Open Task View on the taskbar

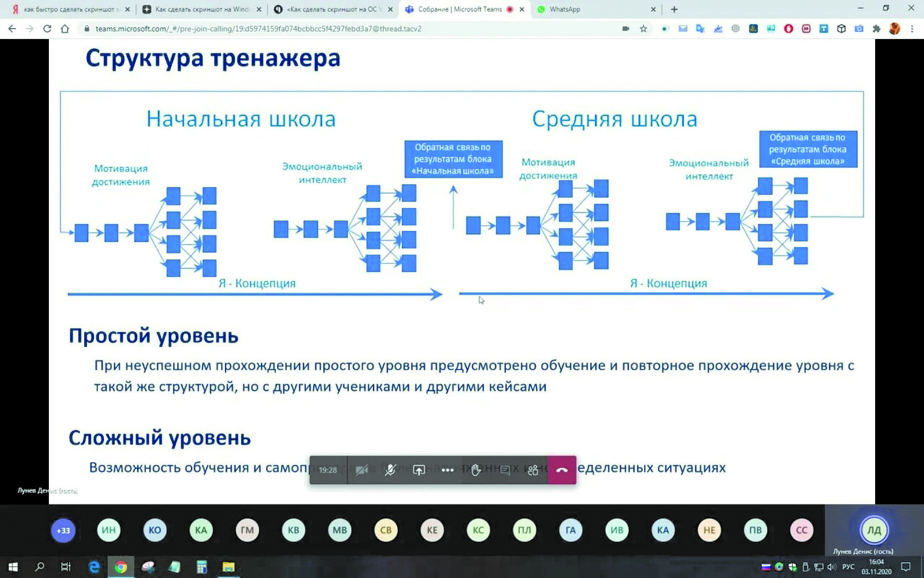click(x=66, y=567)
